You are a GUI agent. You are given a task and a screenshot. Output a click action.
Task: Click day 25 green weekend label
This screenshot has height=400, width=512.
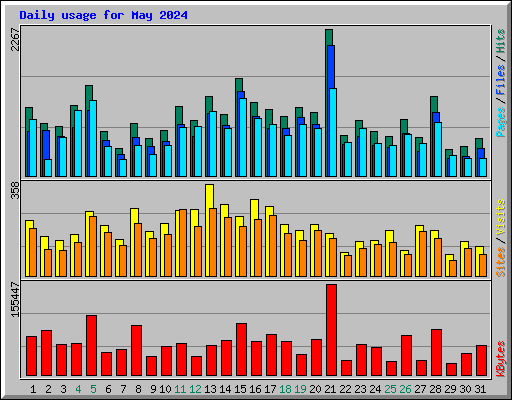[x=390, y=389]
